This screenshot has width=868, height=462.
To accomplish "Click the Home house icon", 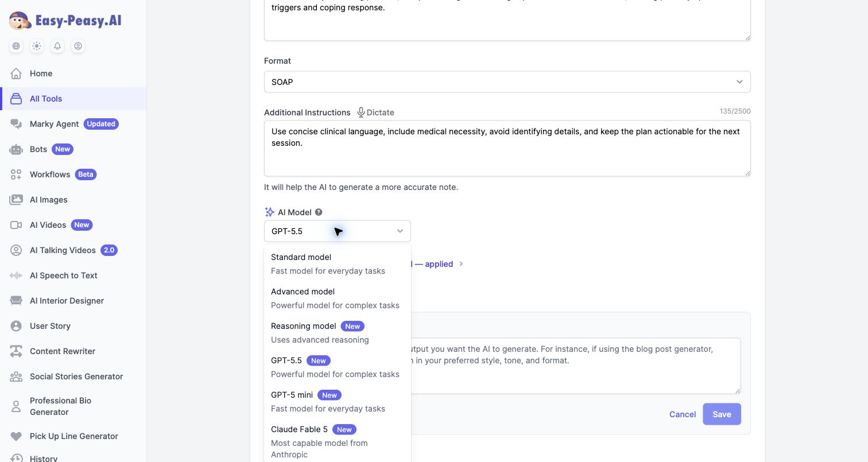I will 16,73.
